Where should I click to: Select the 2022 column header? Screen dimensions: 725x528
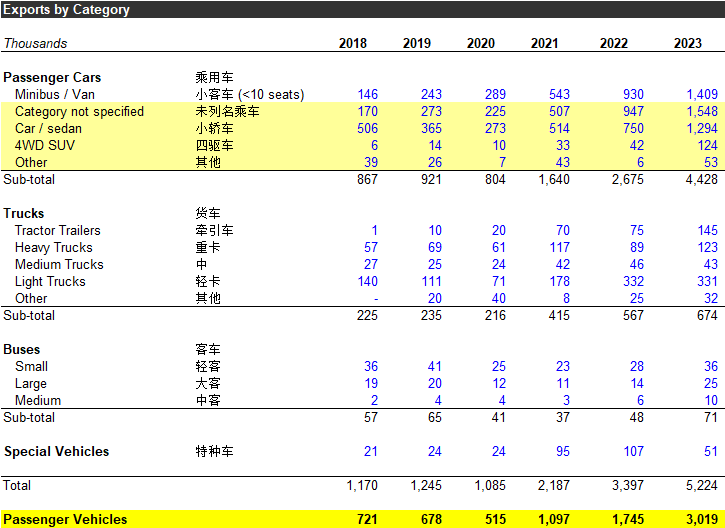pyautogui.click(x=614, y=43)
